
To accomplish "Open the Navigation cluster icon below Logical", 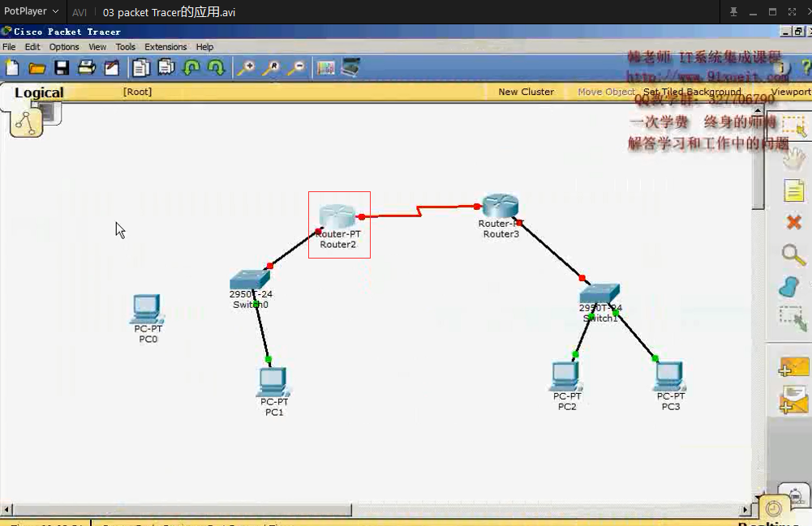I will pos(27,123).
